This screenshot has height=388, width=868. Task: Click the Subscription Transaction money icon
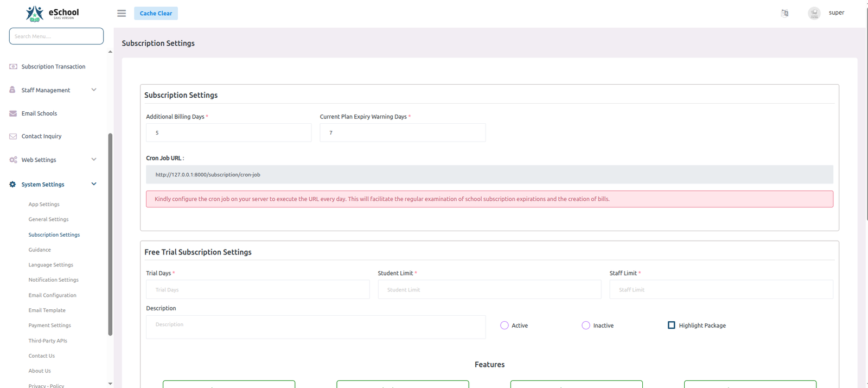(x=13, y=67)
